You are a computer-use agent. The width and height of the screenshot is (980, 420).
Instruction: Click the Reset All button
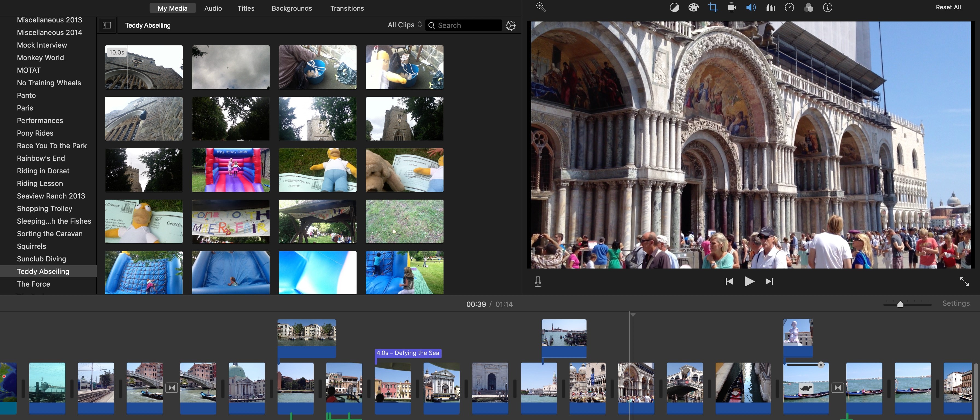pyautogui.click(x=948, y=7)
